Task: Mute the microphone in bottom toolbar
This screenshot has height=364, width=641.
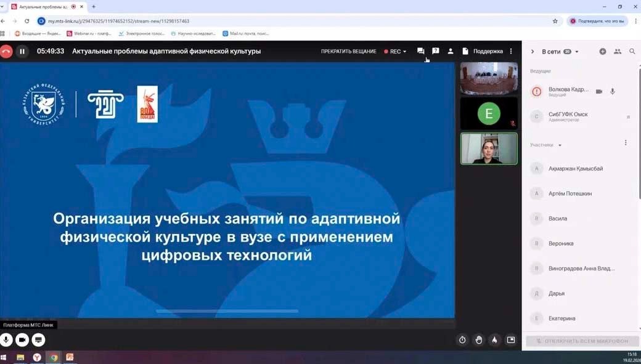Action: click(6, 339)
